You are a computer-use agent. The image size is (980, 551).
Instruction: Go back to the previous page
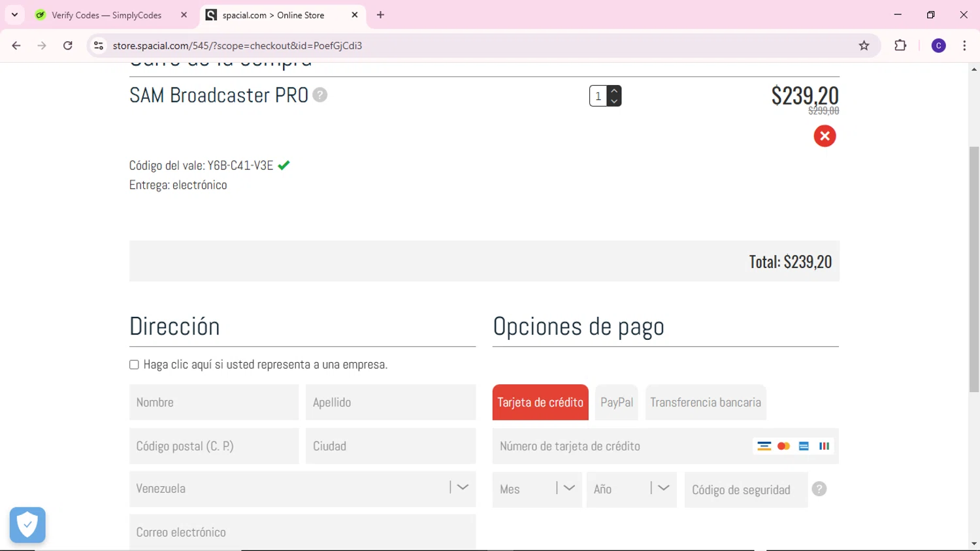pyautogui.click(x=16, y=46)
